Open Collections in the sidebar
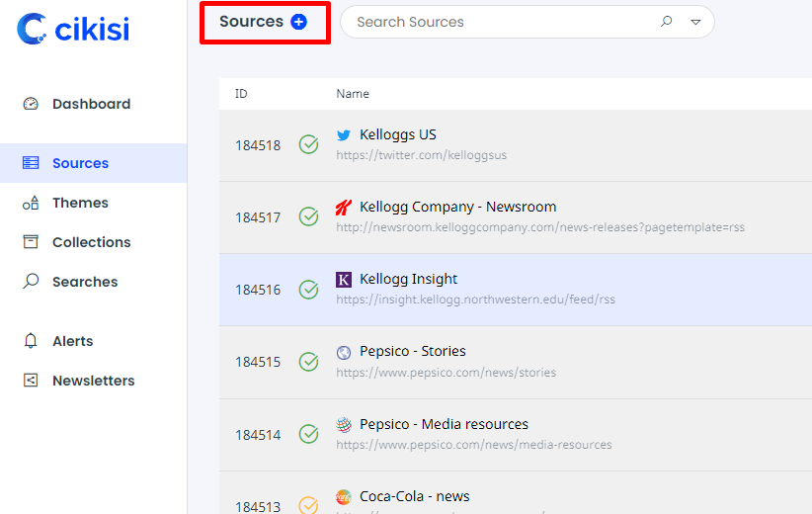 click(91, 242)
